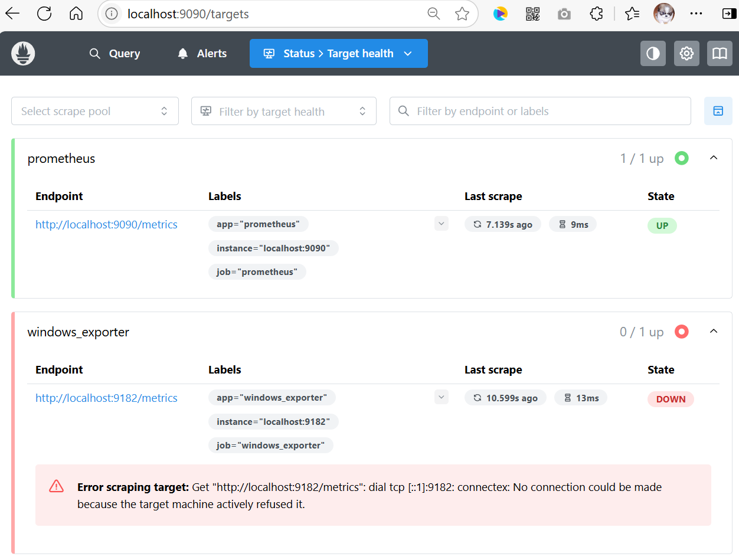Click the instance="localhost:9182" label badge

click(x=273, y=422)
